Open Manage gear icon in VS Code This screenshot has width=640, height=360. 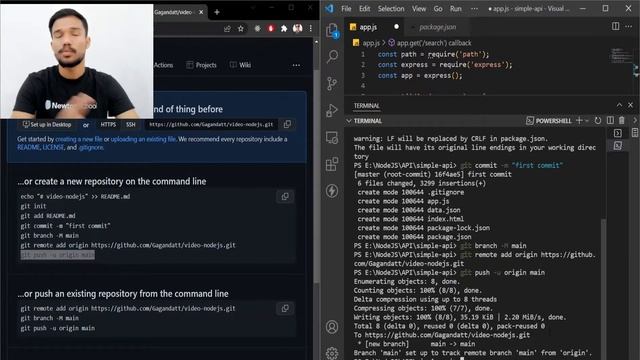coord(332,353)
